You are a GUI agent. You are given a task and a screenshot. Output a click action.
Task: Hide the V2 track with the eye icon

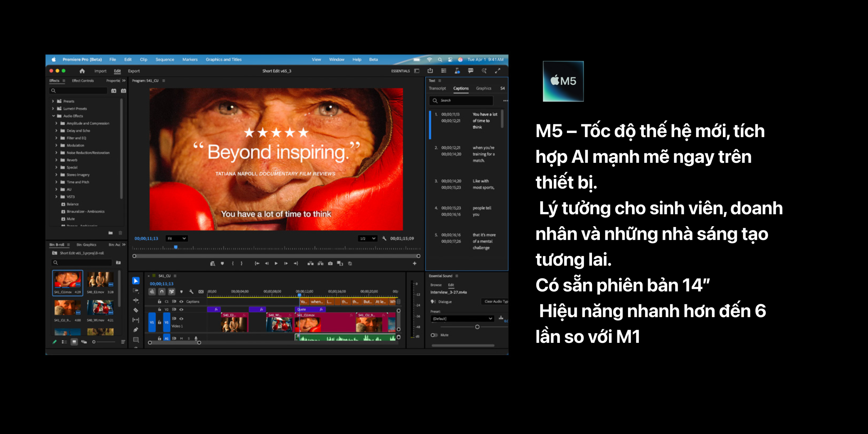[181, 310]
